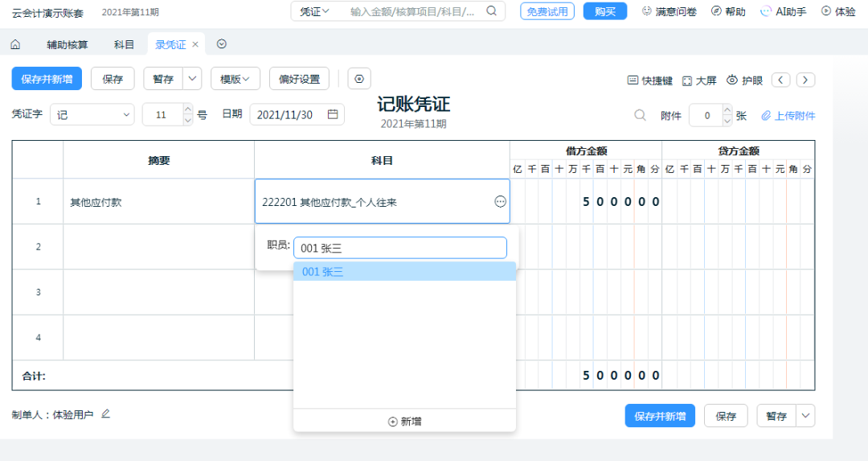This screenshot has width=868, height=461.
Task: Switch to the 辅助核算 tab
Action: [68, 45]
